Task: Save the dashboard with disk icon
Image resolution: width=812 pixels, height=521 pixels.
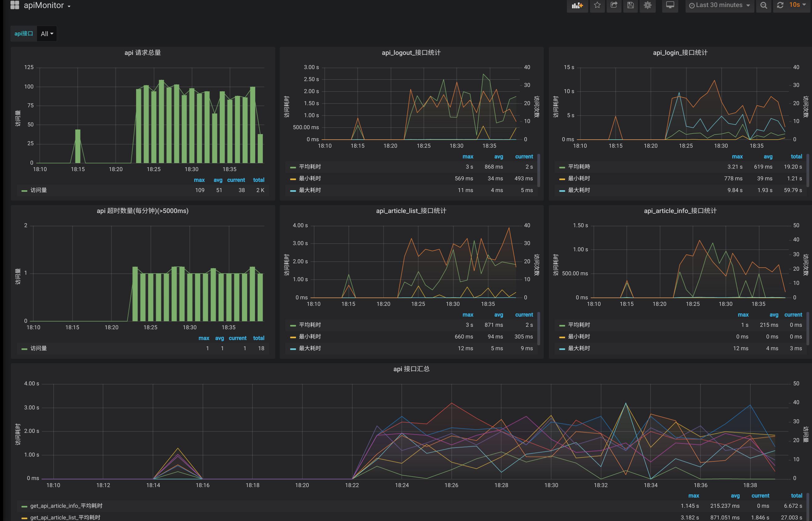Action: click(x=630, y=6)
